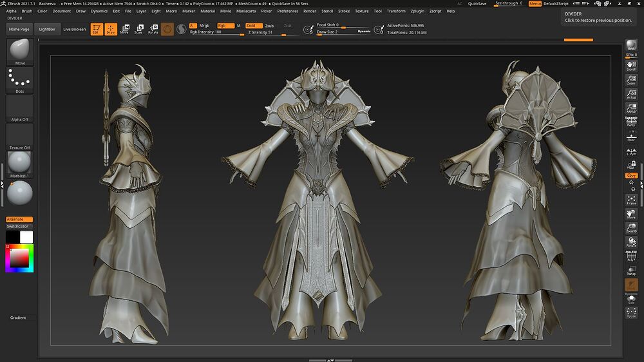Click the Xpose icon
Viewport: 644px width, 362px height.
(x=631, y=312)
